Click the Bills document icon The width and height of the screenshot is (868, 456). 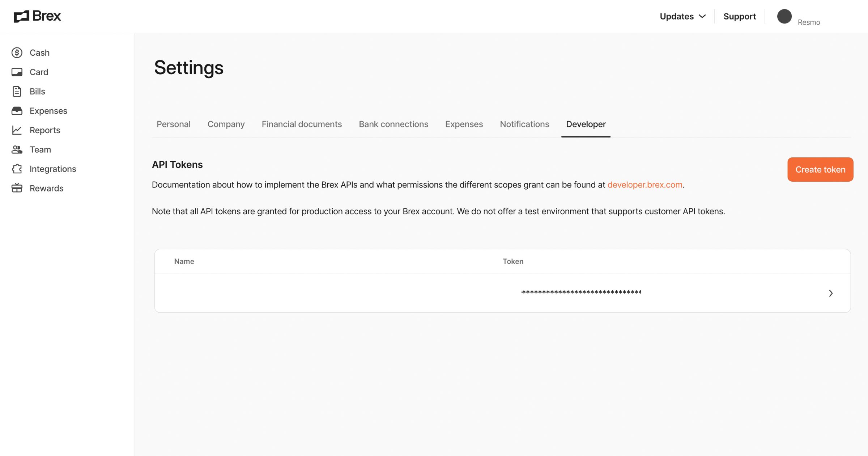point(17,92)
